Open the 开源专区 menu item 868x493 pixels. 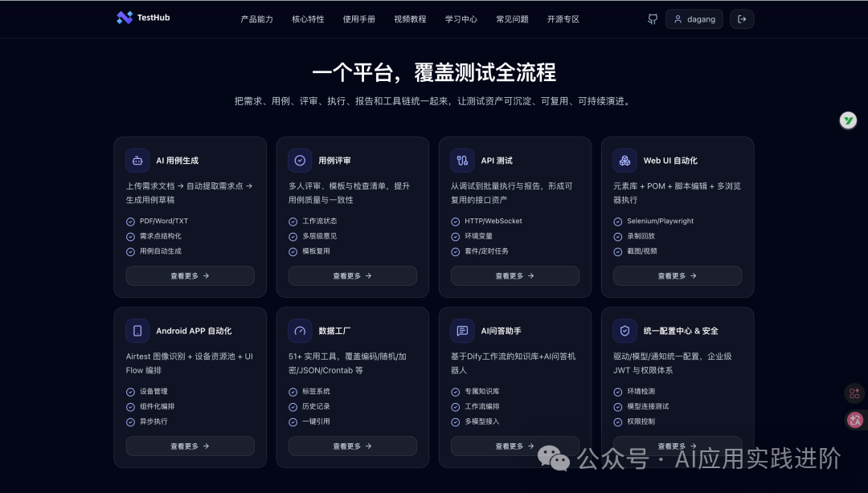point(563,19)
